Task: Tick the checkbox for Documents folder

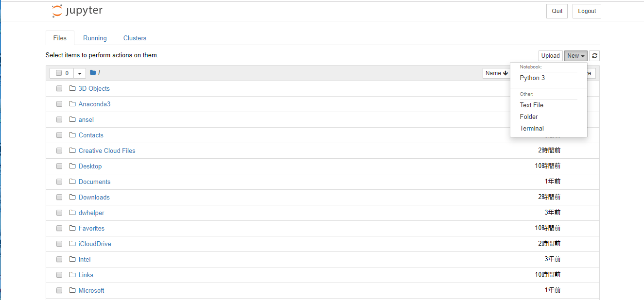Action: (59, 182)
